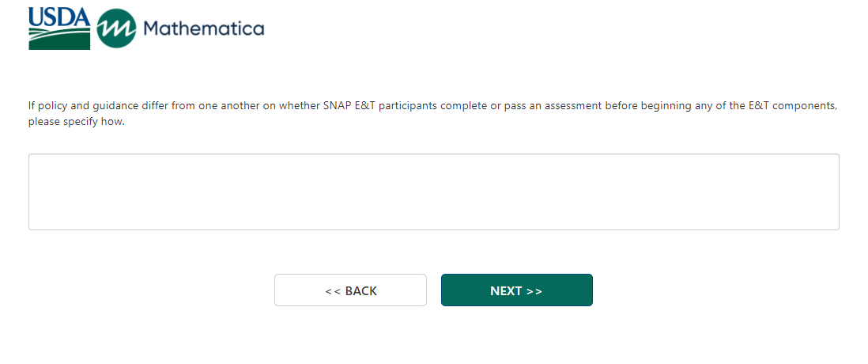Click the double right arrows on NEXT
The width and height of the screenshot is (868, 364).
click(534, 291)
